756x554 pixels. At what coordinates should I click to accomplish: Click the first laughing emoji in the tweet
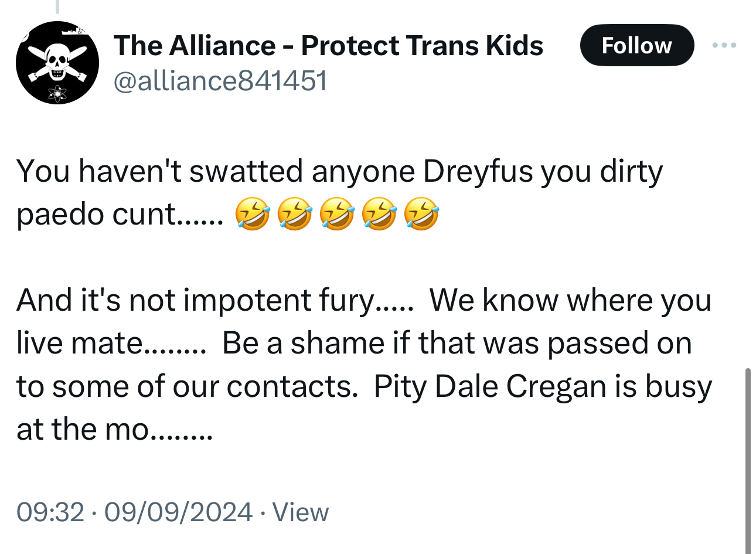point(252,214)
